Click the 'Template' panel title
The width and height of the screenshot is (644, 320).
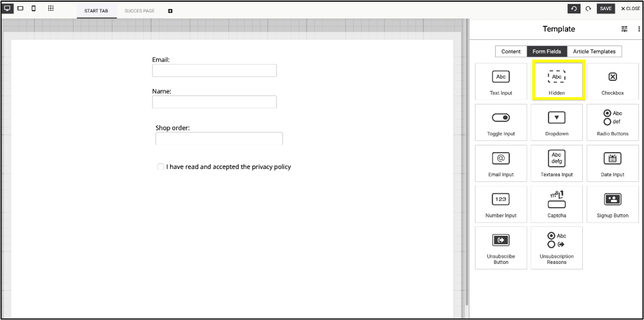coord(559,29)
